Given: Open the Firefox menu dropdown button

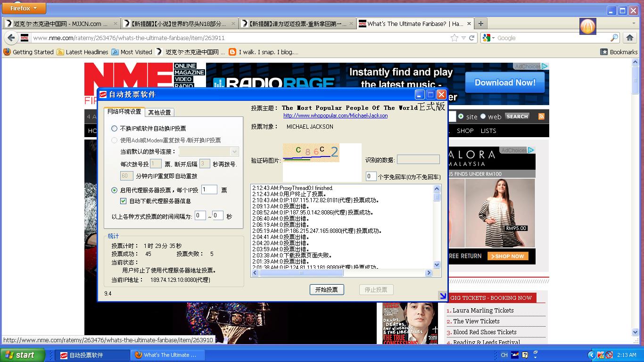Looking at the screenshot, I should pyautogui.click(x=24, y=8).
